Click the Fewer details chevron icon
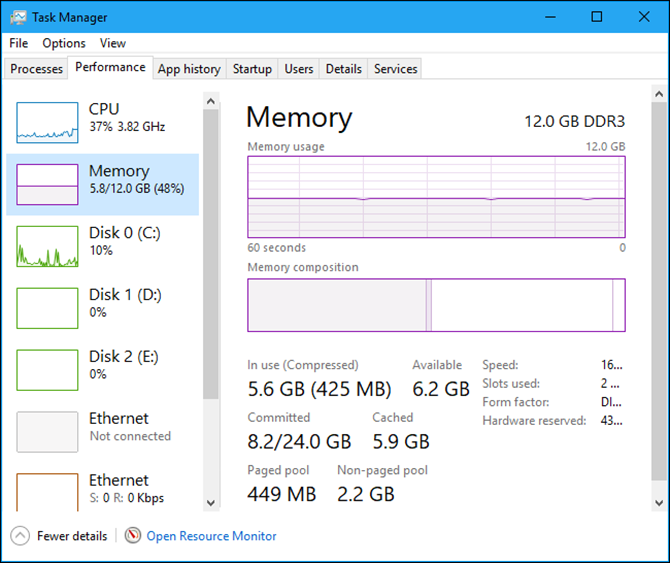Image resolution: width=670 pixels, height=563 pixels. 21,536
